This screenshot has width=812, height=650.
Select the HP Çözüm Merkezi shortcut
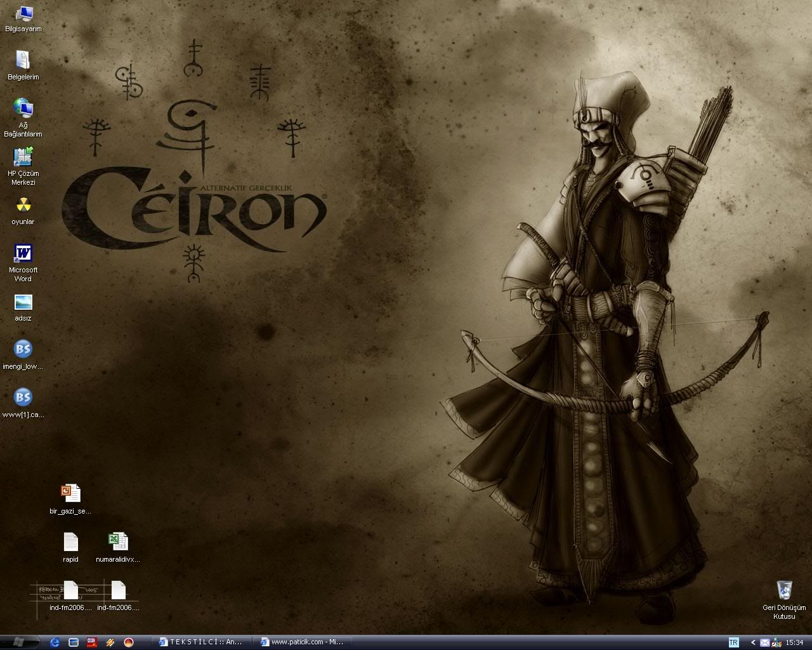(x=23, y=166)
